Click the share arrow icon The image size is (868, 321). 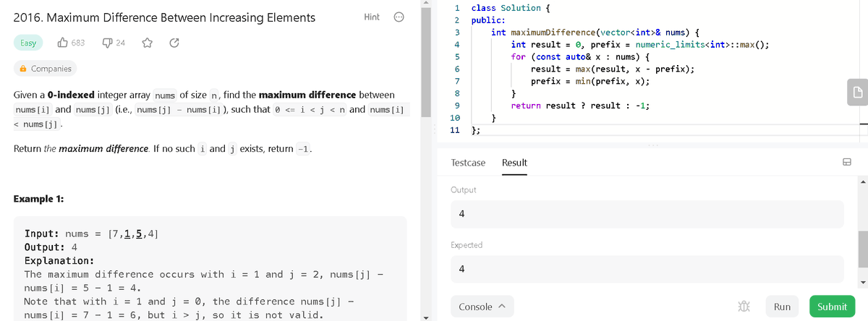174,43
